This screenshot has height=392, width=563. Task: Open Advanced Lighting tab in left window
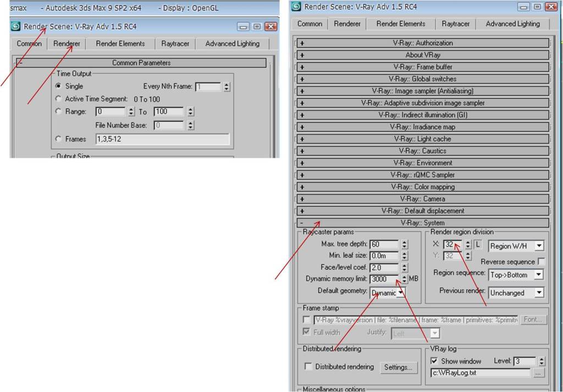pyautogui.click(x=233, y=43)
